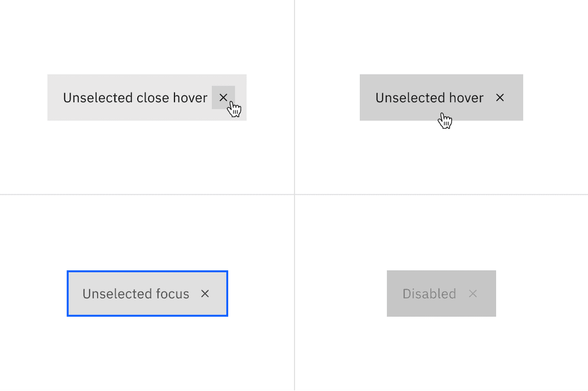588x391 pixels.
Task: Select the highlighted close icon in top-left tag
Action: (223, 97)
